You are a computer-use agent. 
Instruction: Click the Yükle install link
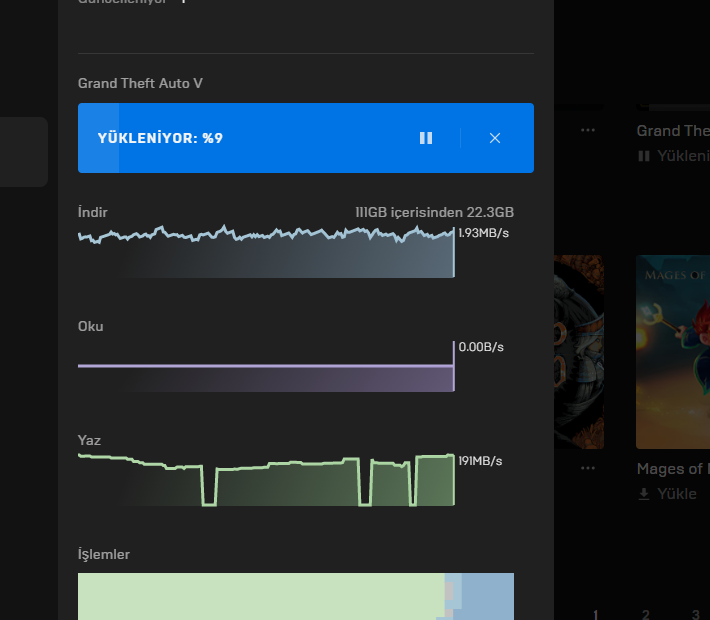coord(677,494)
